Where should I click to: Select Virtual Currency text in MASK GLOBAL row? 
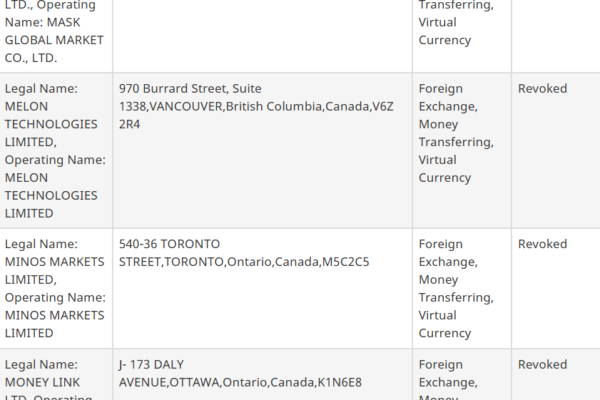(444, 31)
